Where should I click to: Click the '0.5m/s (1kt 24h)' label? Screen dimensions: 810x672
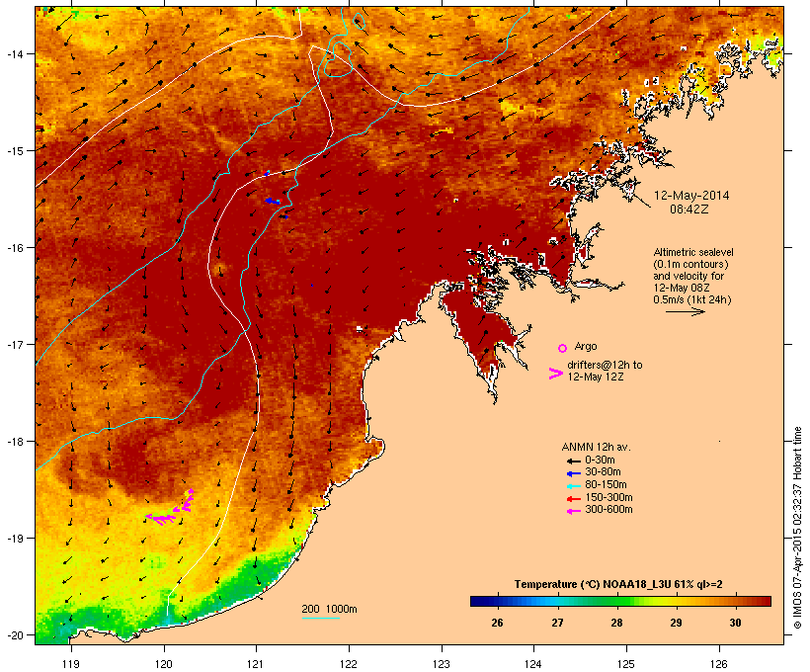click(x=691, y=299)
